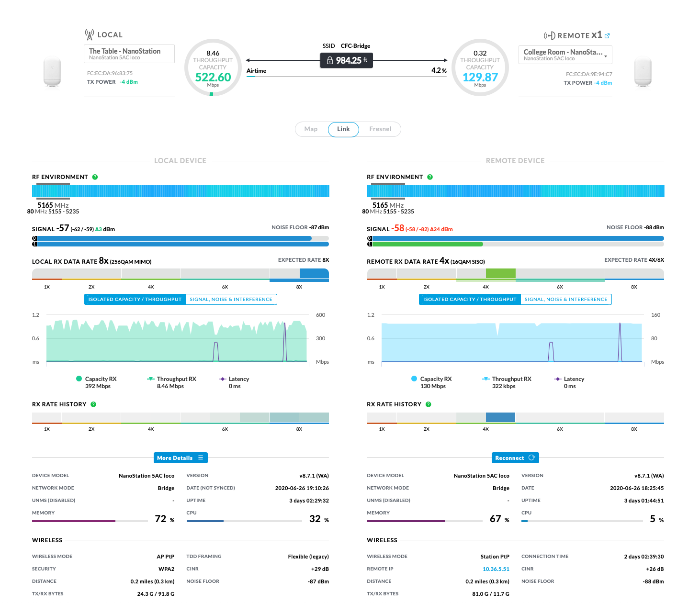Open remote IP link 10.36.5.51
This screenshot has width=700, height=603.
pos(496,569)
